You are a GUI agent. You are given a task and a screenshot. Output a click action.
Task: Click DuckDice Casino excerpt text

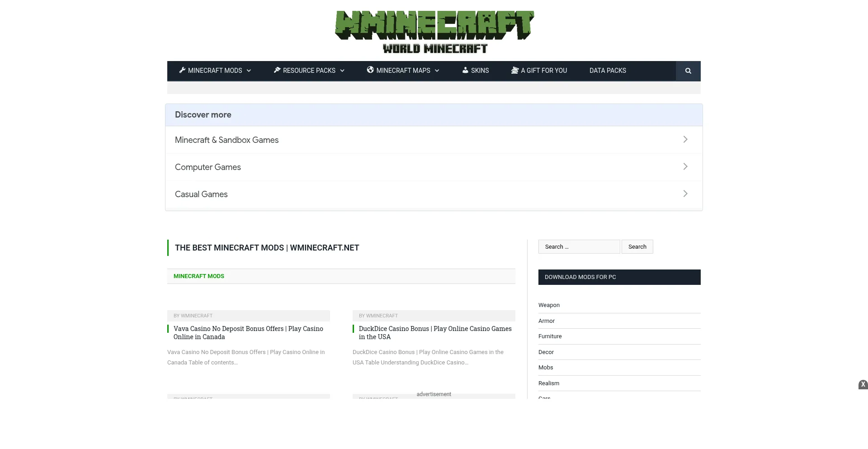[428, 357]
